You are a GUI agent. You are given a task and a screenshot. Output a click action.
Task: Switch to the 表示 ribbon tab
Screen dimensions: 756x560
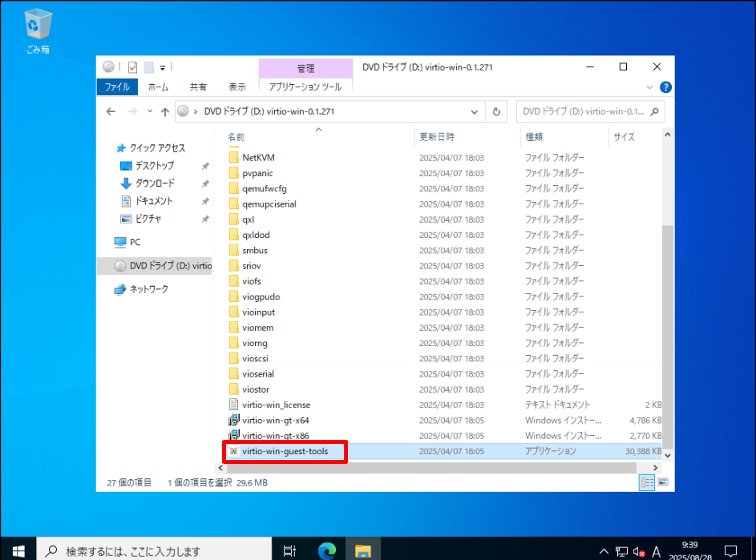pos(237,87)
